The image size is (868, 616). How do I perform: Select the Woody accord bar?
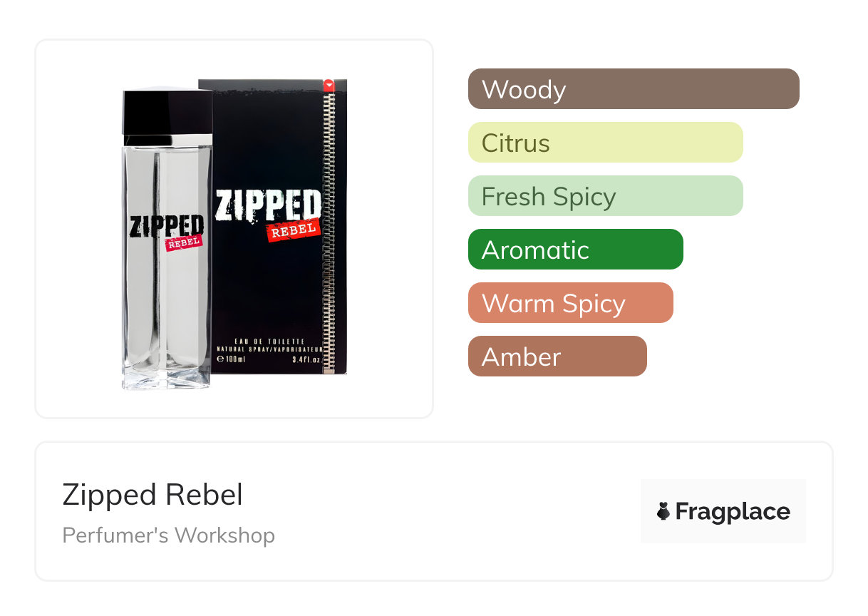(633, 89)
